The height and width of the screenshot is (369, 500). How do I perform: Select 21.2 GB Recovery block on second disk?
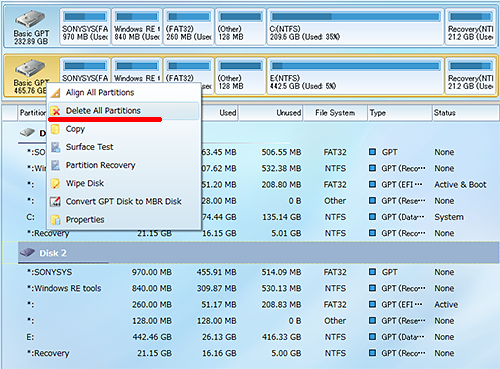click(x=470, y=76)
